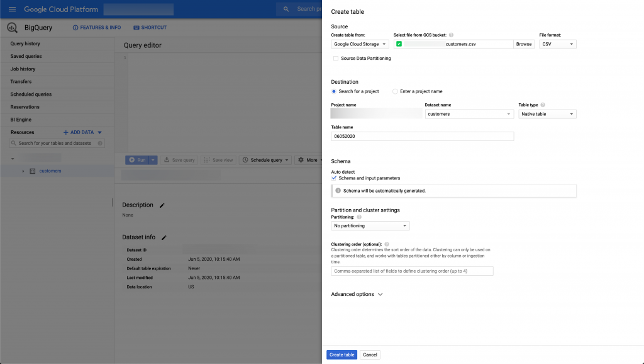This screenshot has width=644, height=364.
Task: Open the Create table from dropdown
Action: pos(360,44)
